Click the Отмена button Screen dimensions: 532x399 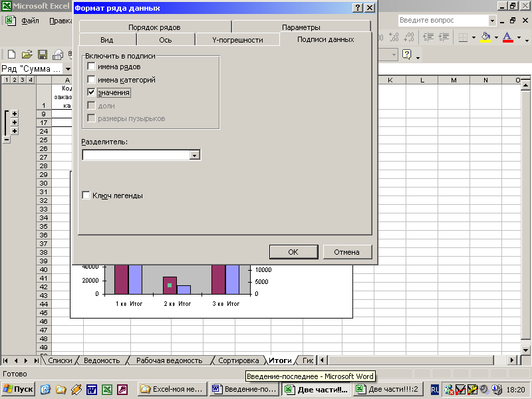(346, 252)
